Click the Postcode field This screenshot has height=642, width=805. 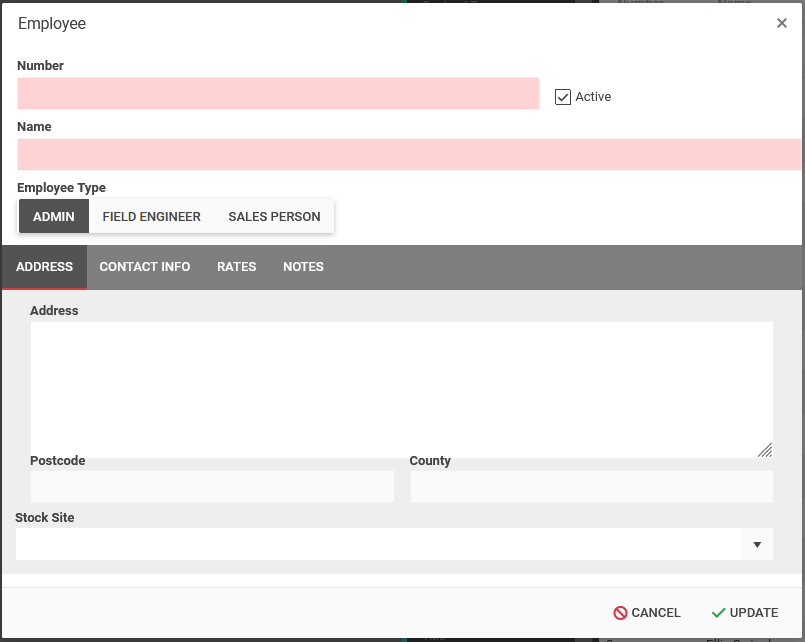click(x=213, y=487)
